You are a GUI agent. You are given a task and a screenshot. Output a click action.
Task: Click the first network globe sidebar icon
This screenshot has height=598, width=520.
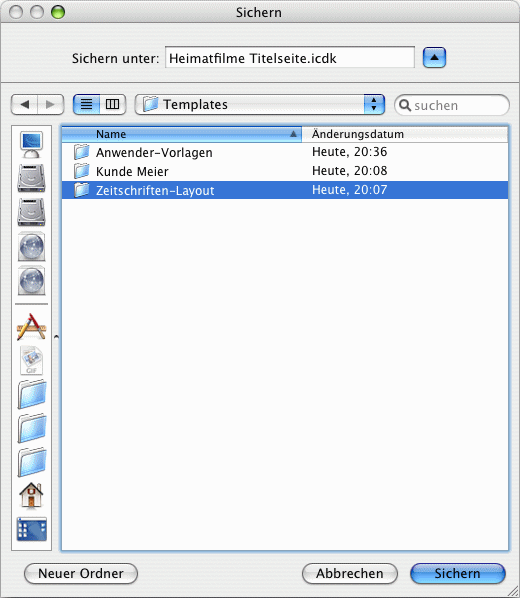click(x=31, y=247)
